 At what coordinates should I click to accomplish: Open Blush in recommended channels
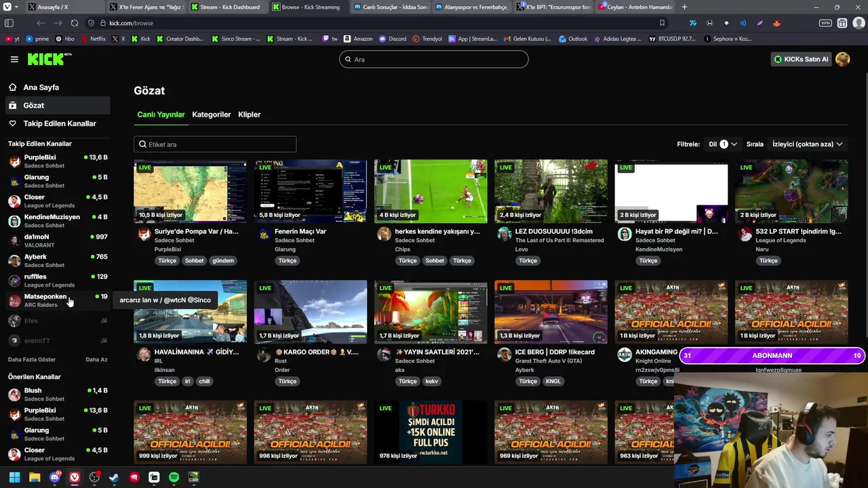coord(58,394)
